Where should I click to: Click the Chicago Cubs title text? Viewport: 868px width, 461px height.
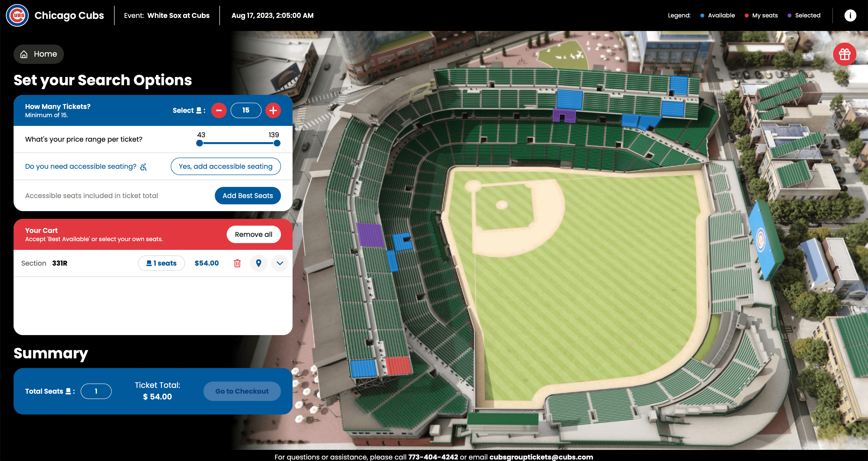[x=69, y=15]
